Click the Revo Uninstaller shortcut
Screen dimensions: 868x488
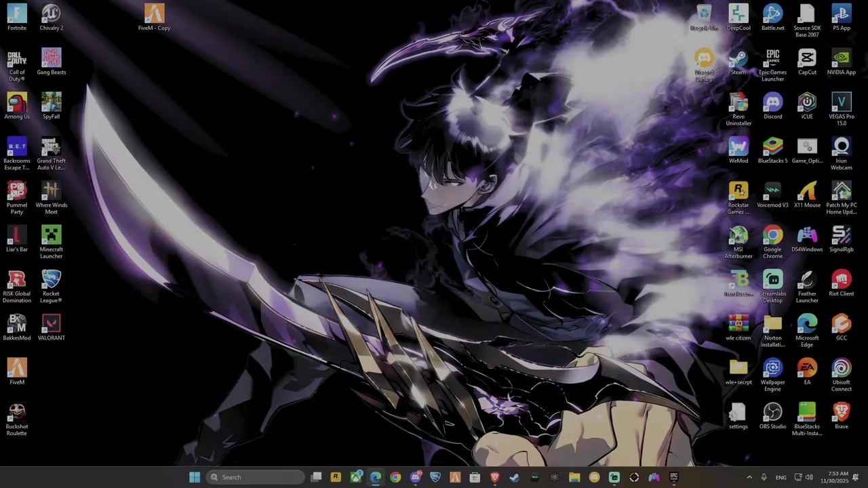[x=738, y=109]
